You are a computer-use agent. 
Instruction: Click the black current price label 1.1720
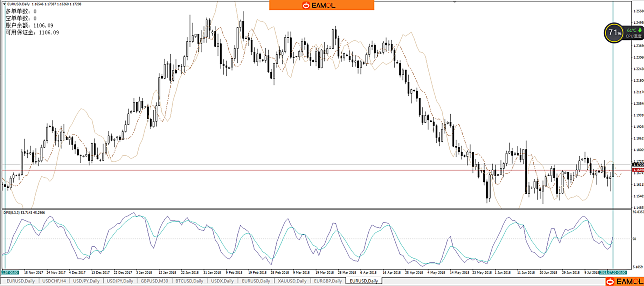point(638,164)
